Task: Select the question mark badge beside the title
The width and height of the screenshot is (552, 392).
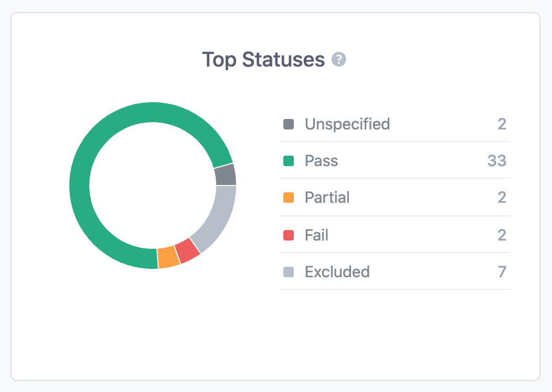Action: (x=339, y=60)
